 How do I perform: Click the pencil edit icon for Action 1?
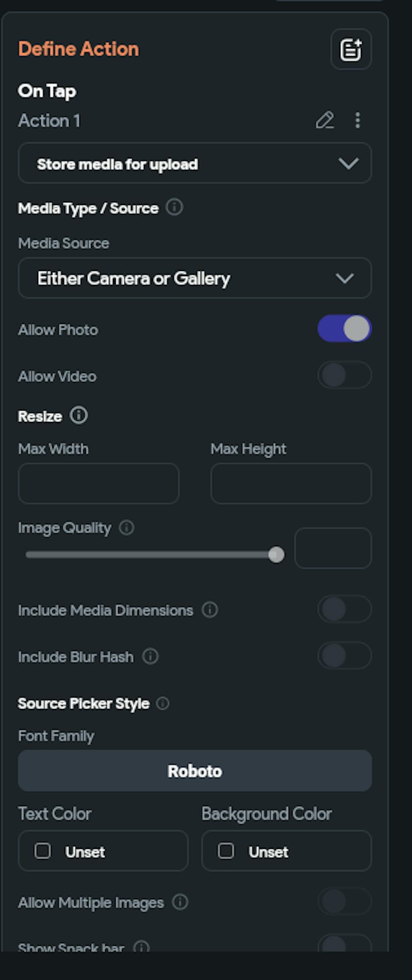pos(325,120)
